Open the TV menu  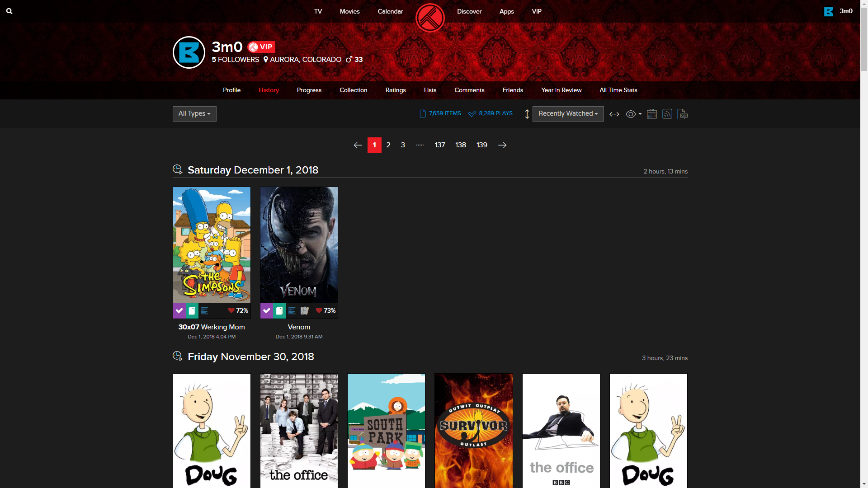318,11
